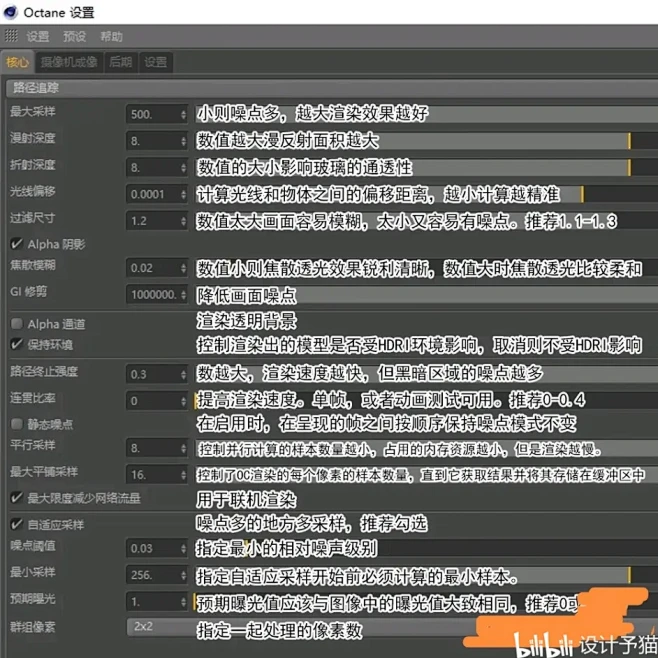This screenshot has height=658, width=658.
Task: Toggle the 自适应采样 checkbox
Action: pyautogui.click(x=15, y=523)
